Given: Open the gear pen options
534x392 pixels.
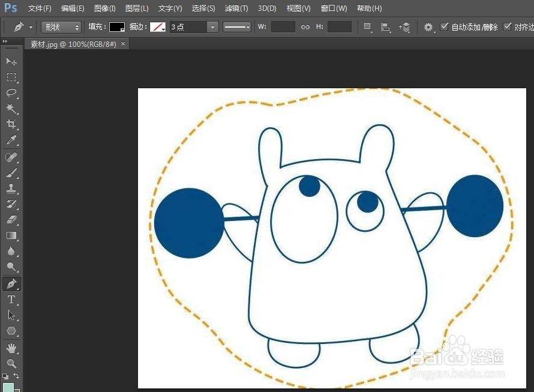Looking at the screenshot, I should coord(429,27).
